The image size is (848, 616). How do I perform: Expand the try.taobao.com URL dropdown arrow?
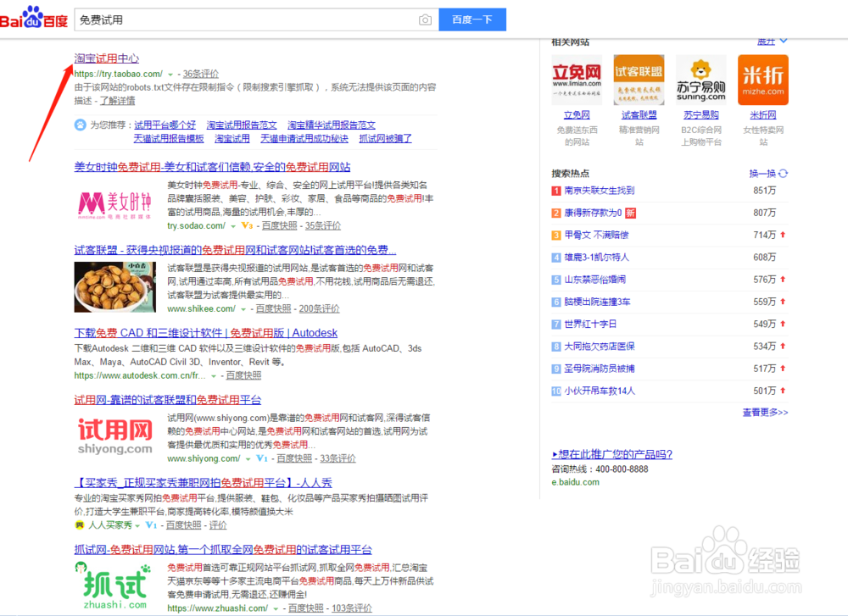coord(170,75)
